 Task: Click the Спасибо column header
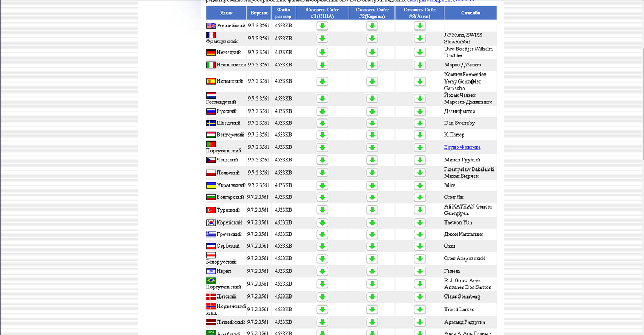pyautogui.click(x=471, y=13)
